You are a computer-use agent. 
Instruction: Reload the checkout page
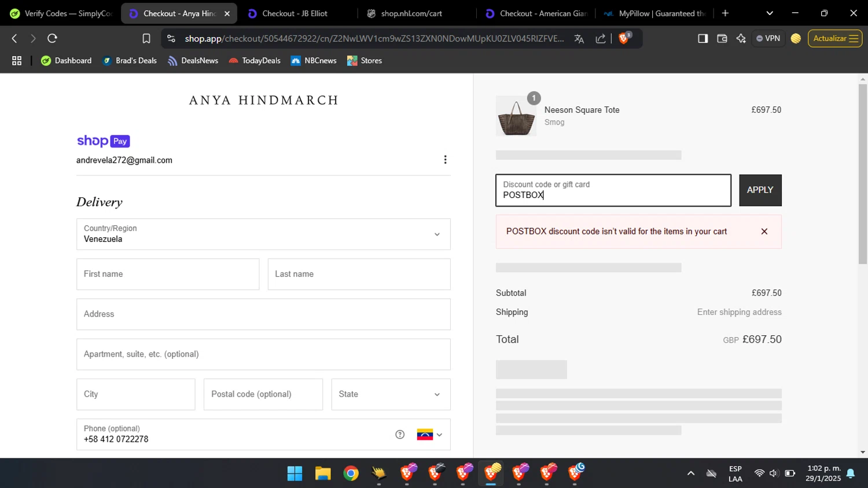pyautogui.click(x=52, y=39)
